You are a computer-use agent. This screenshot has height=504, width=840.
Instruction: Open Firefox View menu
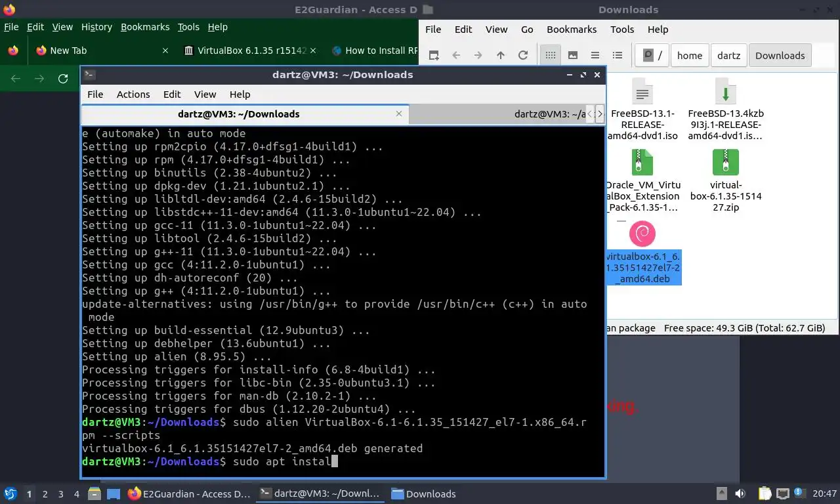62,27
